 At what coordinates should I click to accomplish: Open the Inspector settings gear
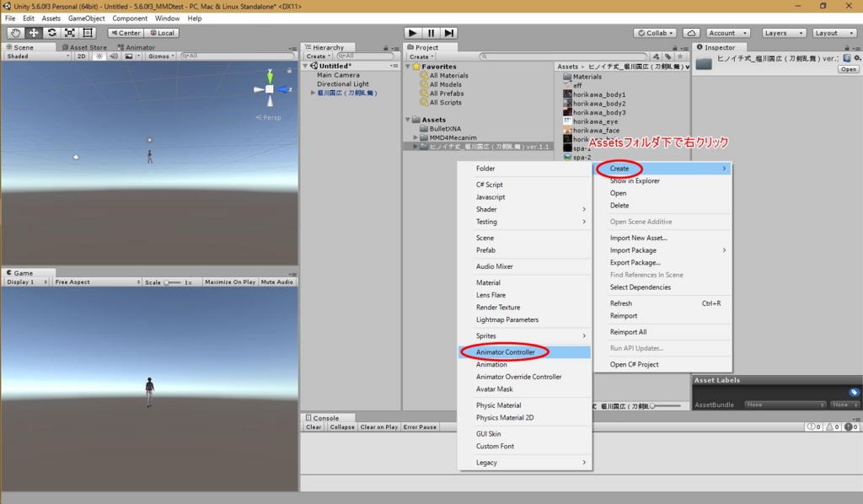click(857, 58)
